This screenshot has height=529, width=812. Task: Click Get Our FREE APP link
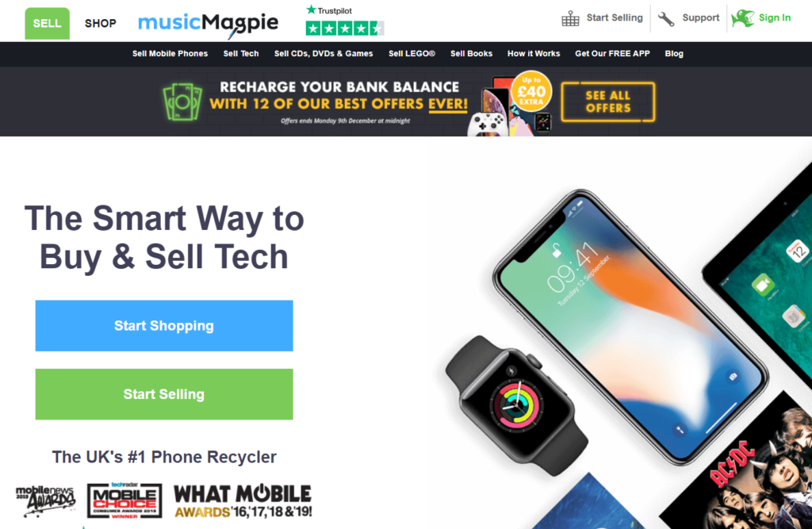coord(612,53)
